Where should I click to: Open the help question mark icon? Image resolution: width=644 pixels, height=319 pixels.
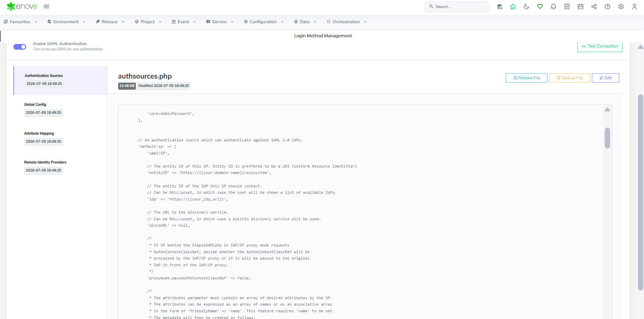(x=607, y=6)
